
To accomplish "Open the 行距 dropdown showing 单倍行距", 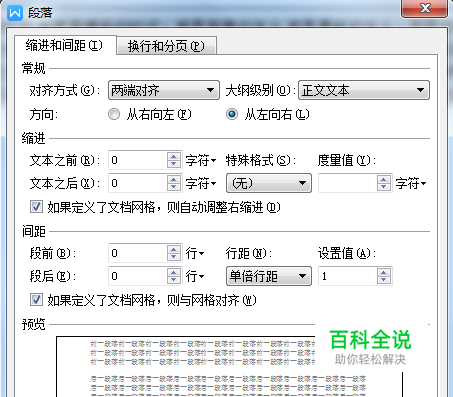I will coord(269,276).
